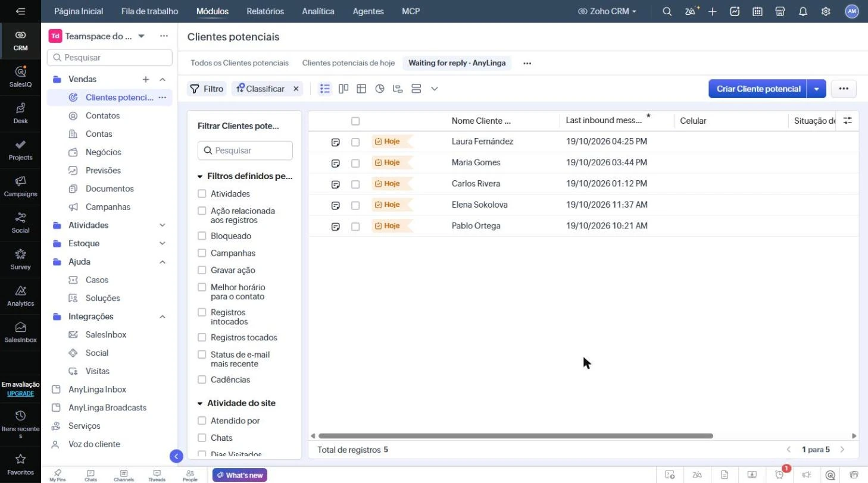The height and width of the screenshot is (483, 868).
Task: Open the Relatórios menu
Action: [x=265, y=11]
